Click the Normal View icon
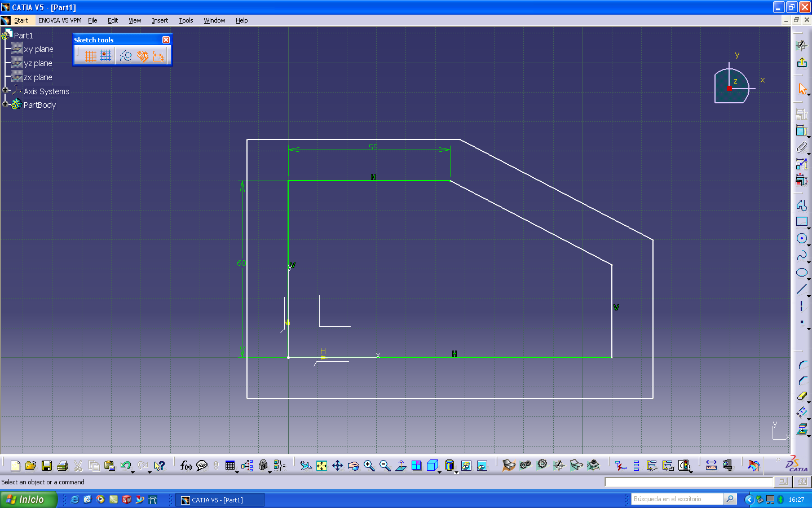The image size is (812, 508). [x=400, y=466]
